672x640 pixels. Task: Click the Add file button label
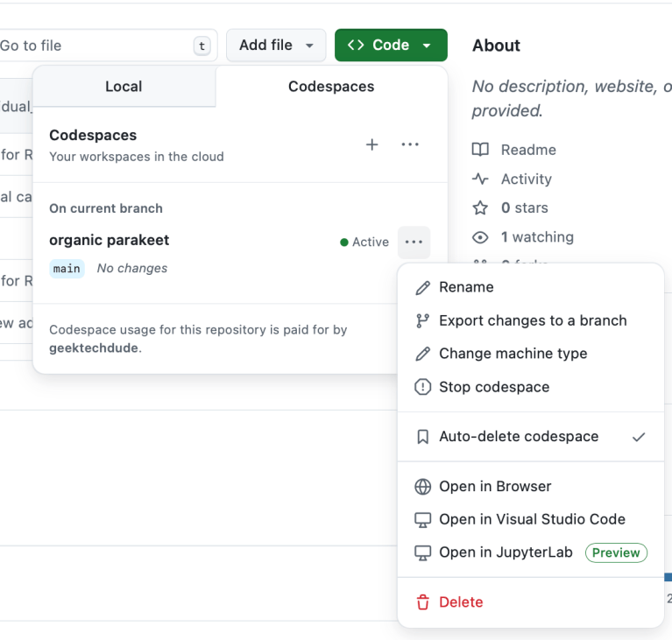pyautogui.click(x=265, y=45)
